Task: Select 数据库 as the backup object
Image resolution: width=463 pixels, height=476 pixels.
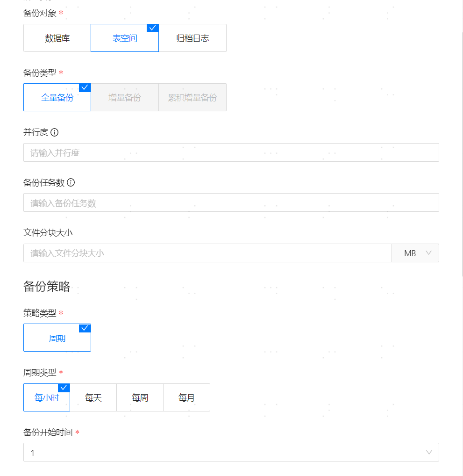Action: click(57, 38)
